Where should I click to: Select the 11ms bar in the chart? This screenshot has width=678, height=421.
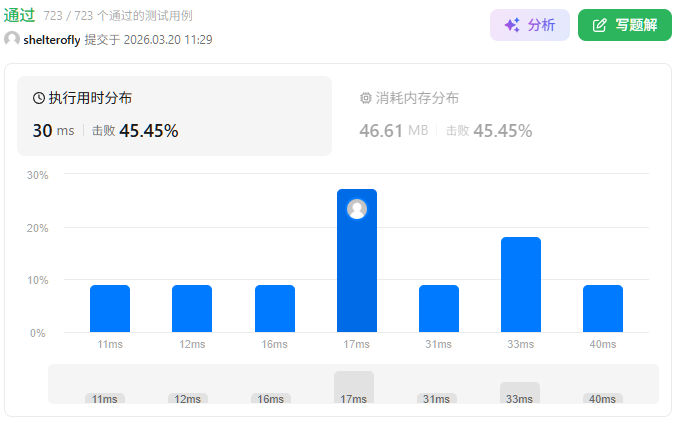tap(110, 309)
